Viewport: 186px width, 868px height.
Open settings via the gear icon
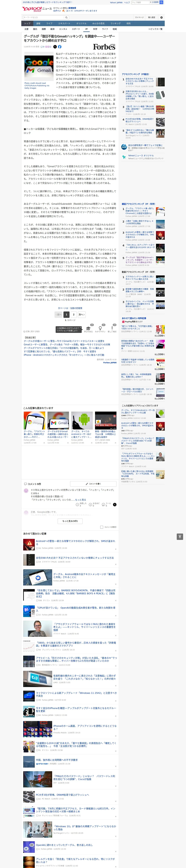tap(161, 17)
